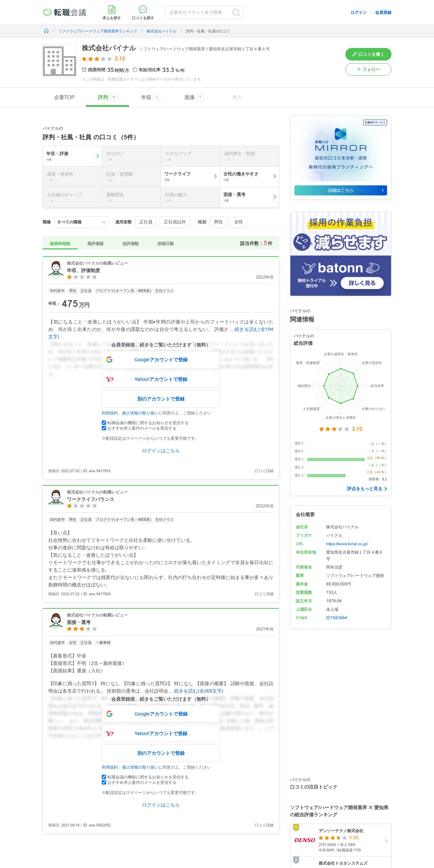Toggle the 男性 gender filter

point(218,222)
